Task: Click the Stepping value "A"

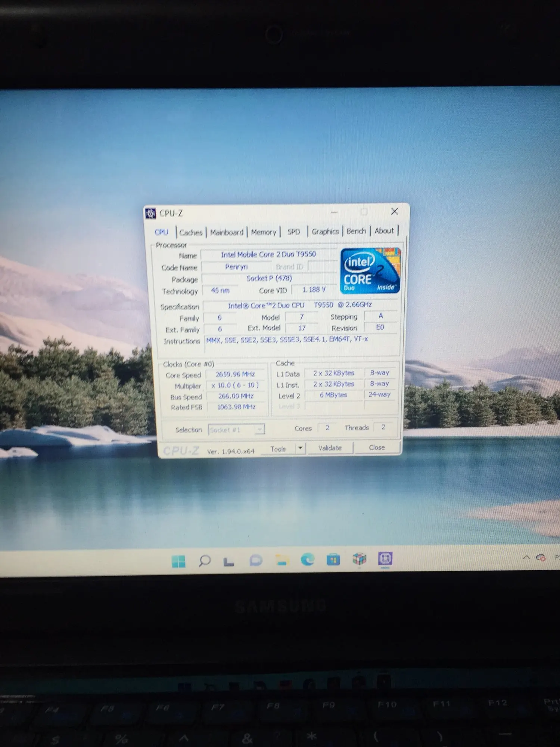Action: 380,316
